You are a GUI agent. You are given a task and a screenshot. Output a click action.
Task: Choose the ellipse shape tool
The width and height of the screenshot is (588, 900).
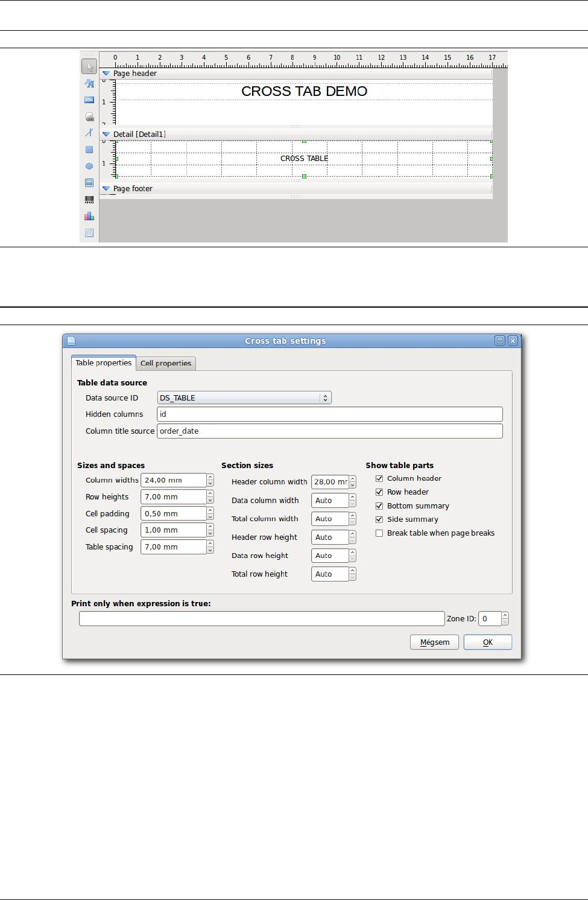click(x=89, y=166)
